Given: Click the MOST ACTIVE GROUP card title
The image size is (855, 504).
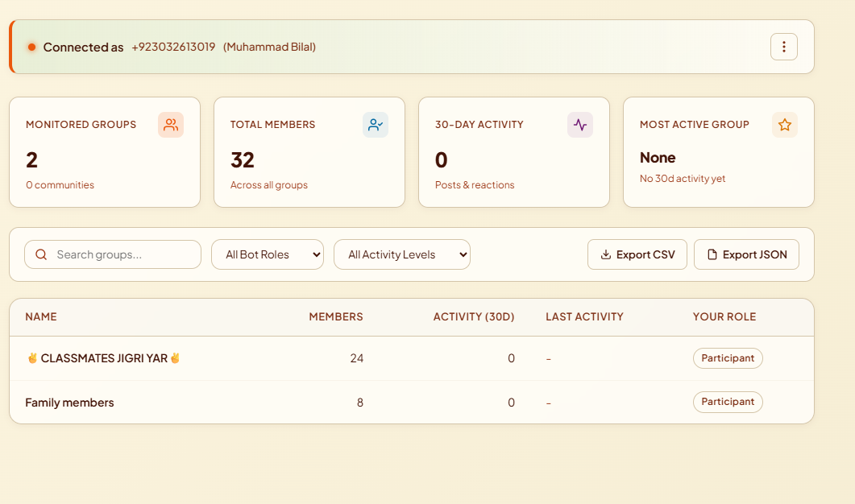Looking at the screenshot, I should (x=694, y=124).
